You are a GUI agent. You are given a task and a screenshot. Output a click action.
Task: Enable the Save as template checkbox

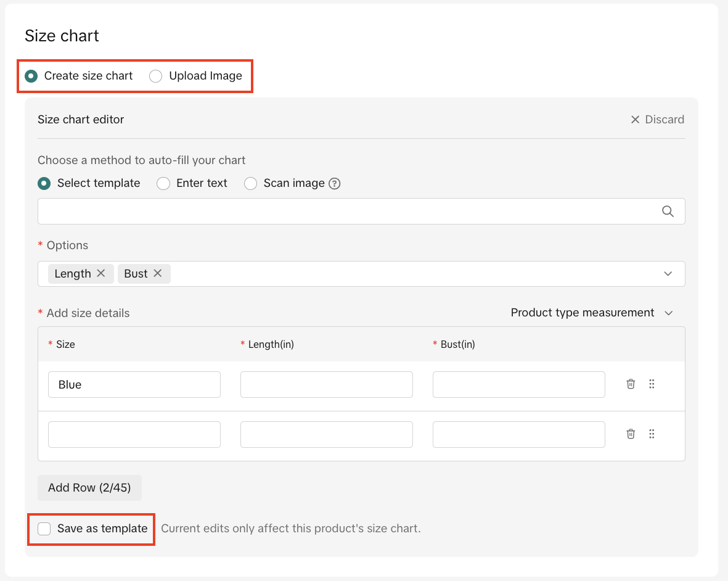coord(44,529)
